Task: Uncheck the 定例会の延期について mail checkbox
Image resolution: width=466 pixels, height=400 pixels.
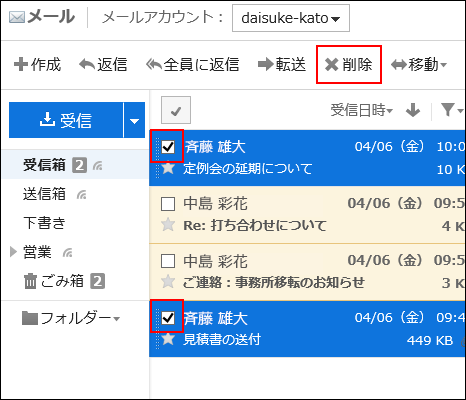Action: click(x=168, y=147)
